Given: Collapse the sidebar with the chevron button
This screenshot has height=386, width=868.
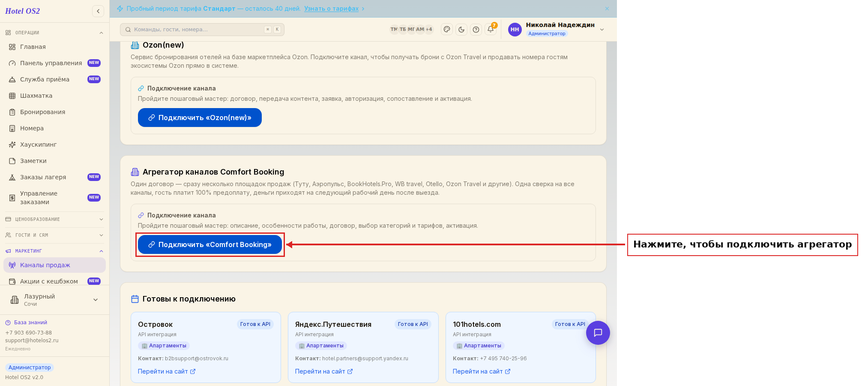Looking at the screenshot, I should [x=98, y=11].
